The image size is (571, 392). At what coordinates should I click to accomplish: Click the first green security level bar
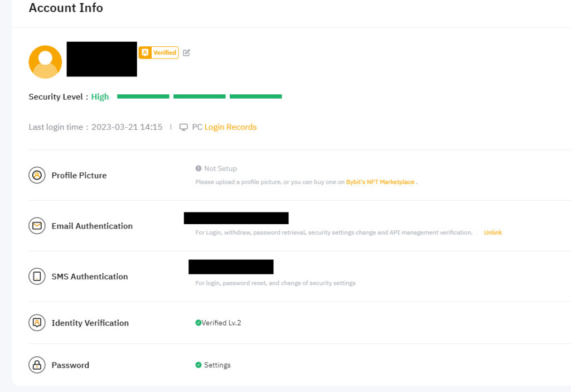point(143,96)
